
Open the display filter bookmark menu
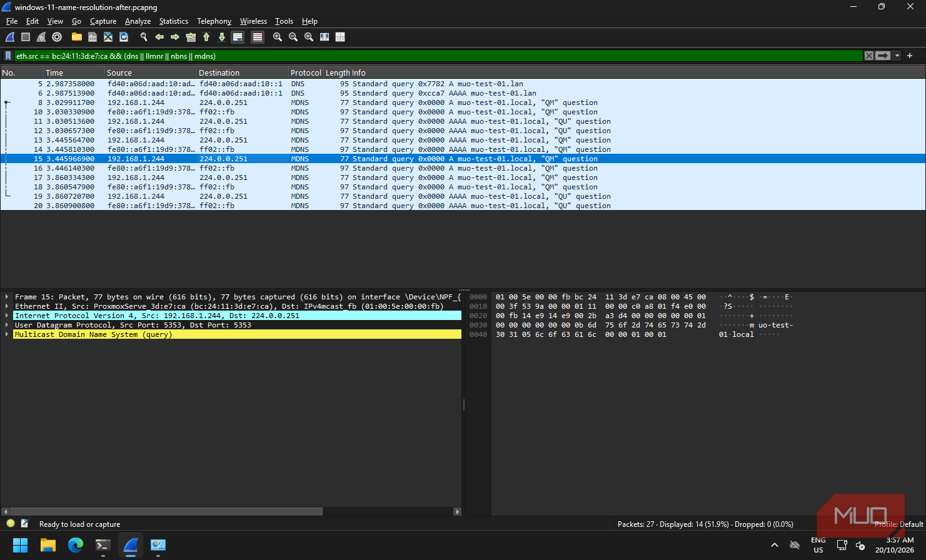point(8,56)
